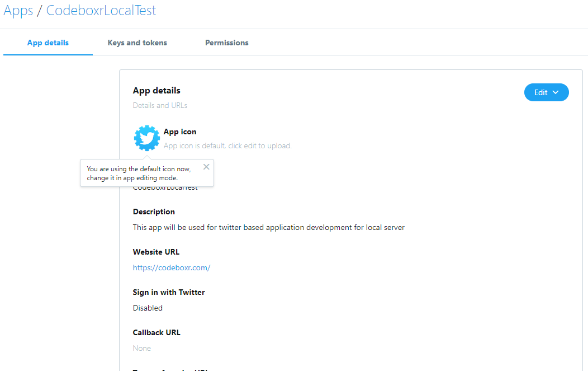Click the default Twitter gear app icon
The height and width of the screenshot is (371, 588).
click(146, 138)
